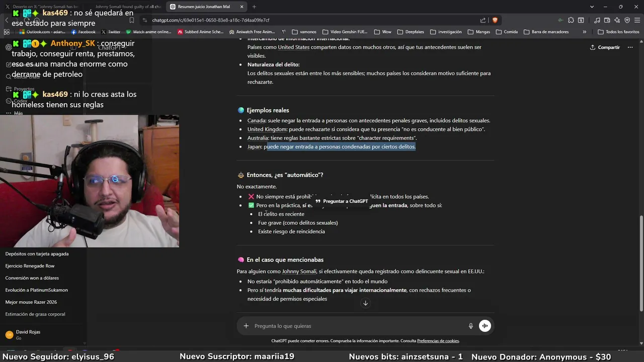Image resolution: width=644 pixels, height=362 pixels.
Task: Click the Brave VPN shield icon
Action: 627,20
